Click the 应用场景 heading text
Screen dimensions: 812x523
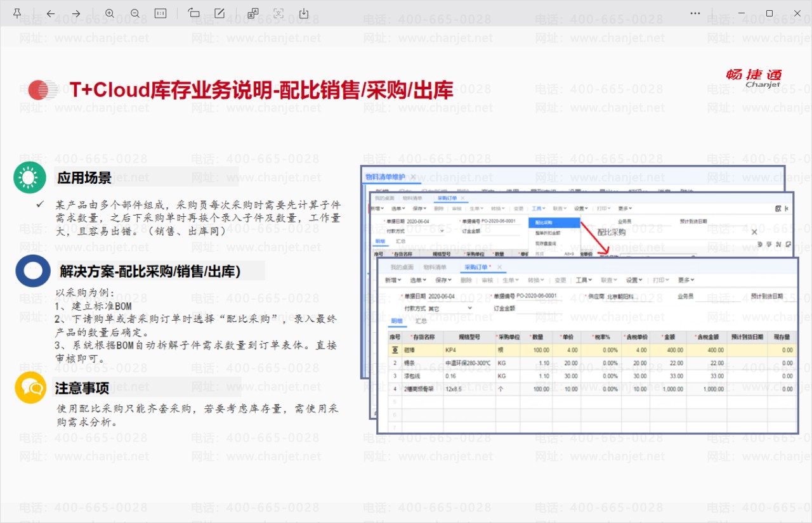[x=84, y=178]
